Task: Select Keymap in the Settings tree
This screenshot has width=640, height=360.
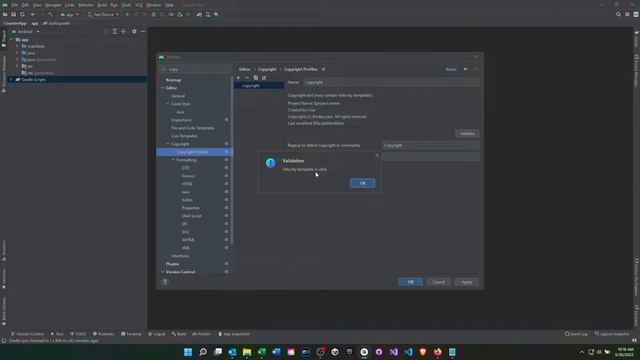Action: tap(173, 80)
